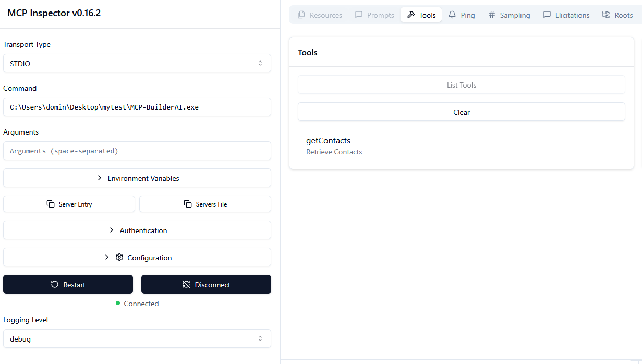This screenshot has height=364, width=642.
Task: Expand the Authentication section
Action: [x=137, y=230]
